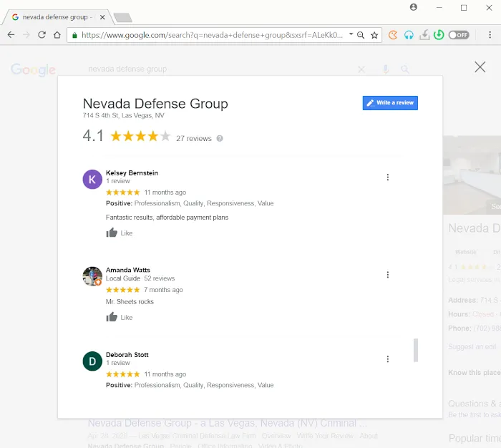Click the green padlock security icon
Screen dimensions: 501x448
click(x=74, y=35)
